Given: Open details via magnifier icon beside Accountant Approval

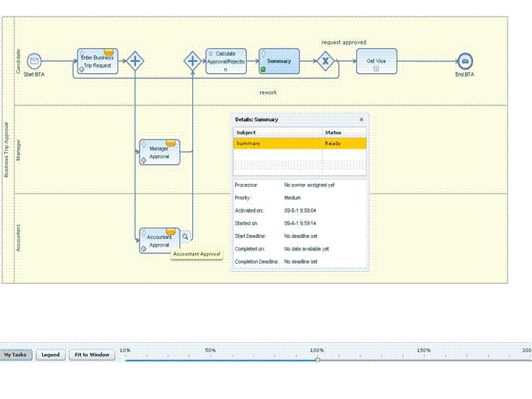Looking at the screenshot, I should tap(185, 237).
